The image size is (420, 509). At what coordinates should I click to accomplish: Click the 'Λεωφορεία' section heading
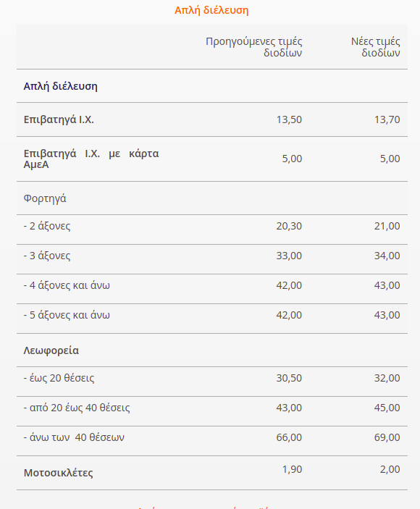pos(51,350)
